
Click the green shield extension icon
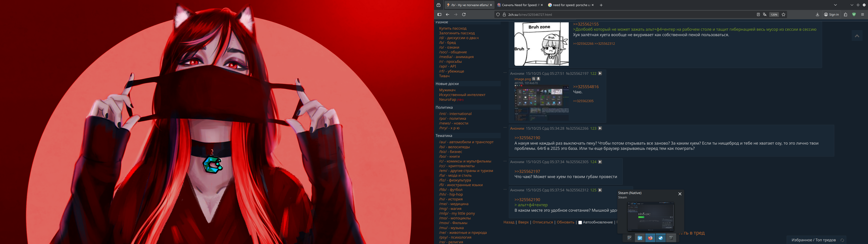[854, 14]
